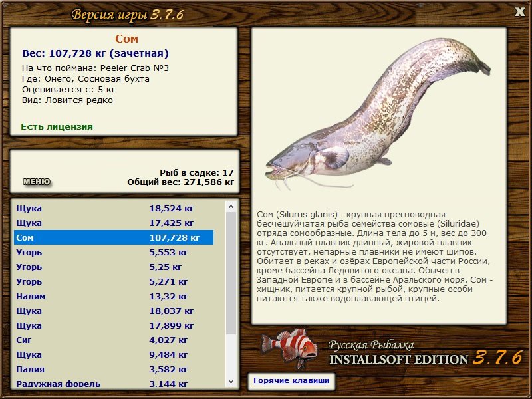This screenshot has height=399, width=532.
Task: Click the scrollbar down arrow in fish list
Action: coord(231,381)
